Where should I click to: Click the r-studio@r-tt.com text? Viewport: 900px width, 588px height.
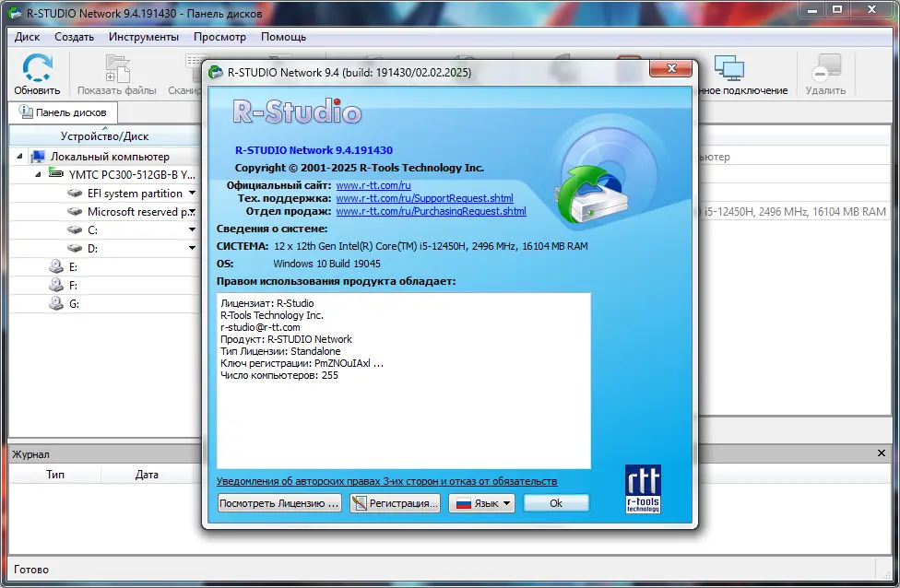click(x=260, y=327)
